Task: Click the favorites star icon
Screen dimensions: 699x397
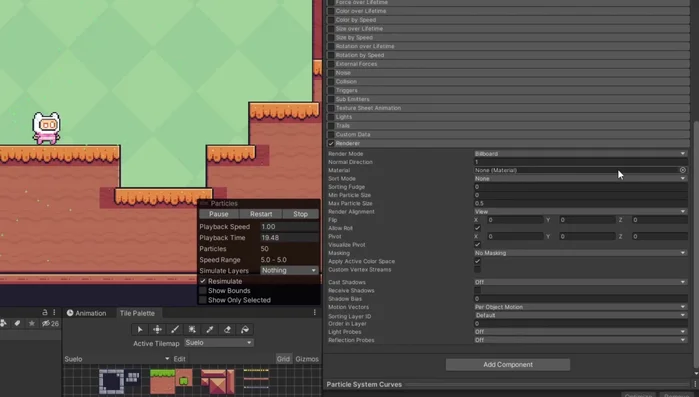Action: pyautogui.click(x=32, y=323)
